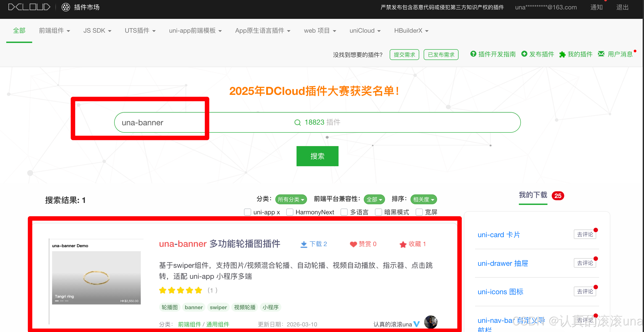Select the 宽屏 checkbox
The width and height of the screenshot is (644, 332).
pyautogui.click(x=419, y=212)
